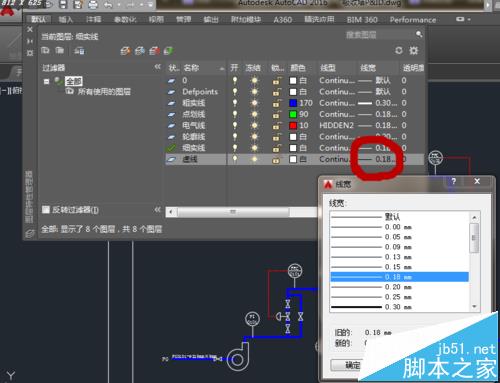Freeze the 点划线 layer
500x383 pixels.
click(x=254, y=114)
